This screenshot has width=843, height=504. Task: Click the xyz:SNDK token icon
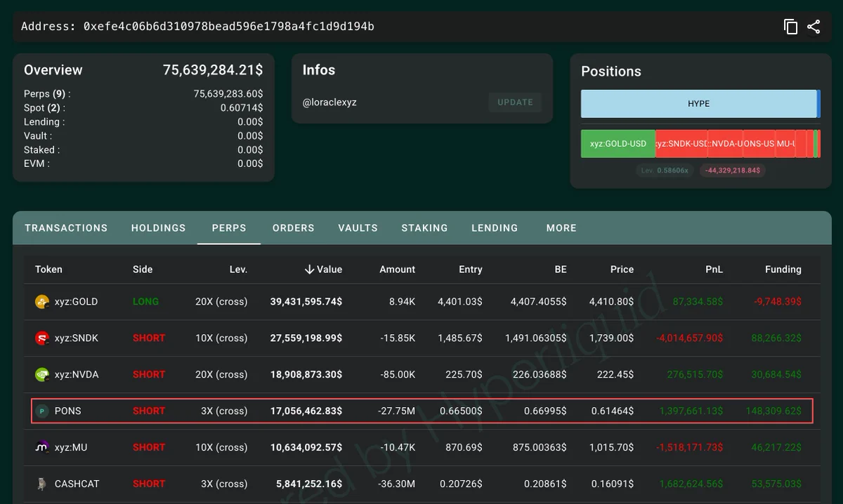point(42,338)
